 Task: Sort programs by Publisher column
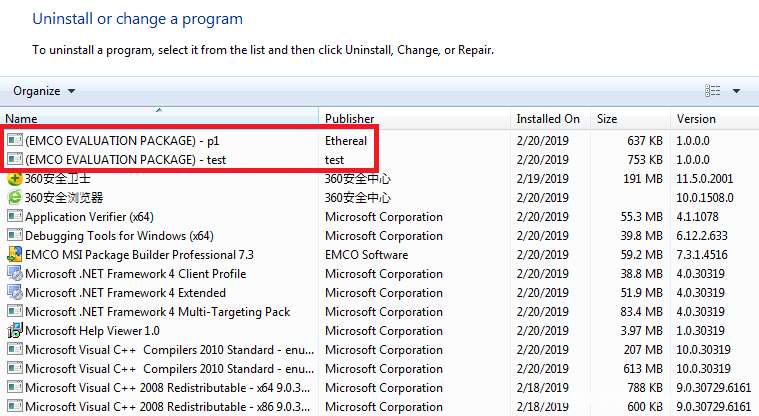(x=414, y=119)
